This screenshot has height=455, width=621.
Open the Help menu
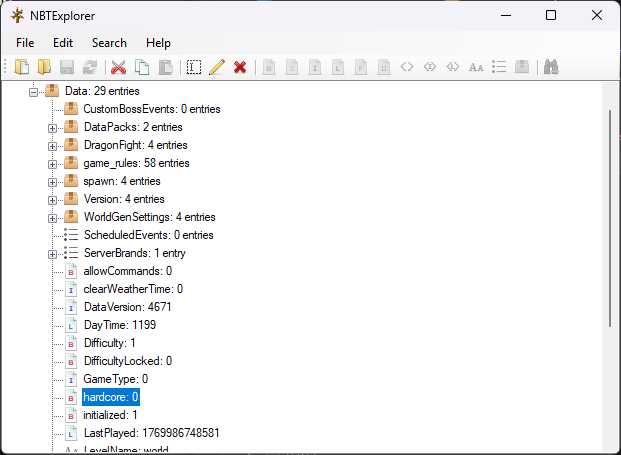(x=158, y=43)
